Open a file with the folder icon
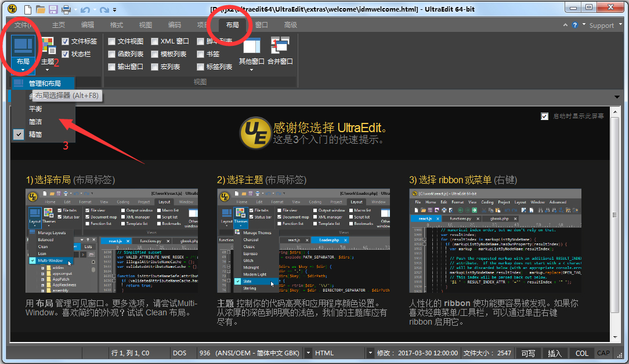 point(41,9)
